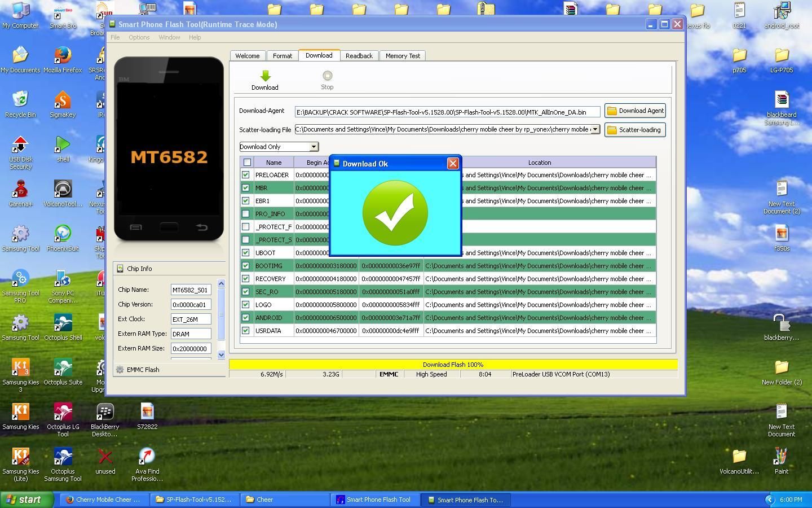Switch to Cheer folder taskbar button

click(285, 500)
